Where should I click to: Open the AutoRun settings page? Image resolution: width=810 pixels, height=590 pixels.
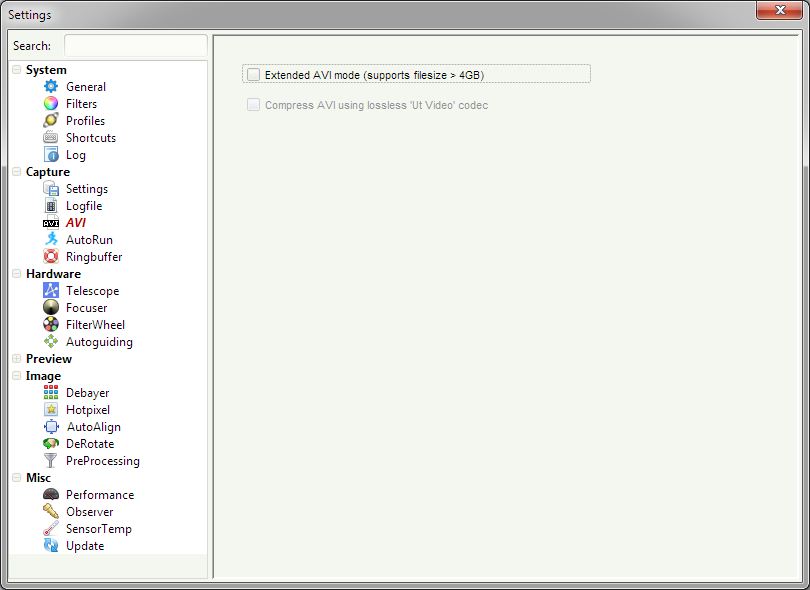[x=89, y=240]
